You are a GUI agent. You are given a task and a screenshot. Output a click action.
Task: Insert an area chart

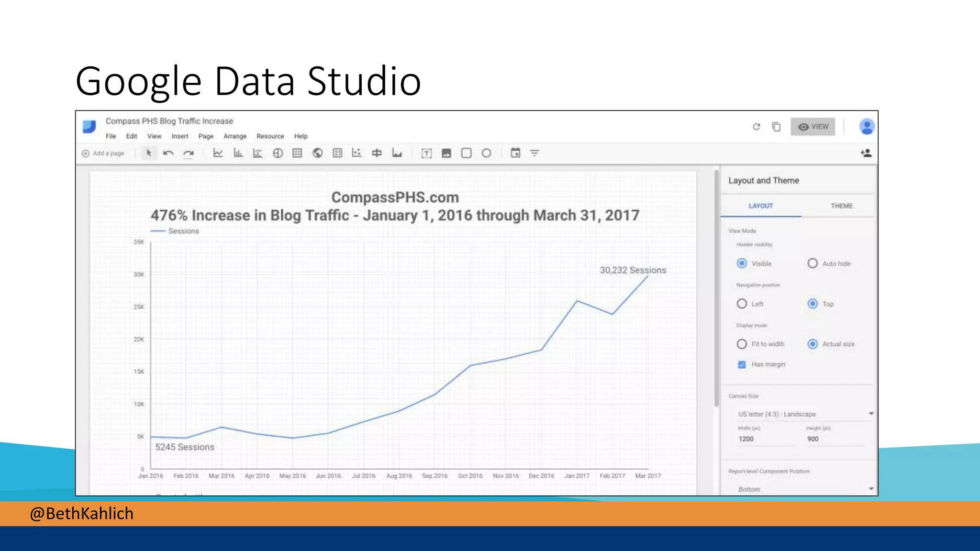coord(397,153)
